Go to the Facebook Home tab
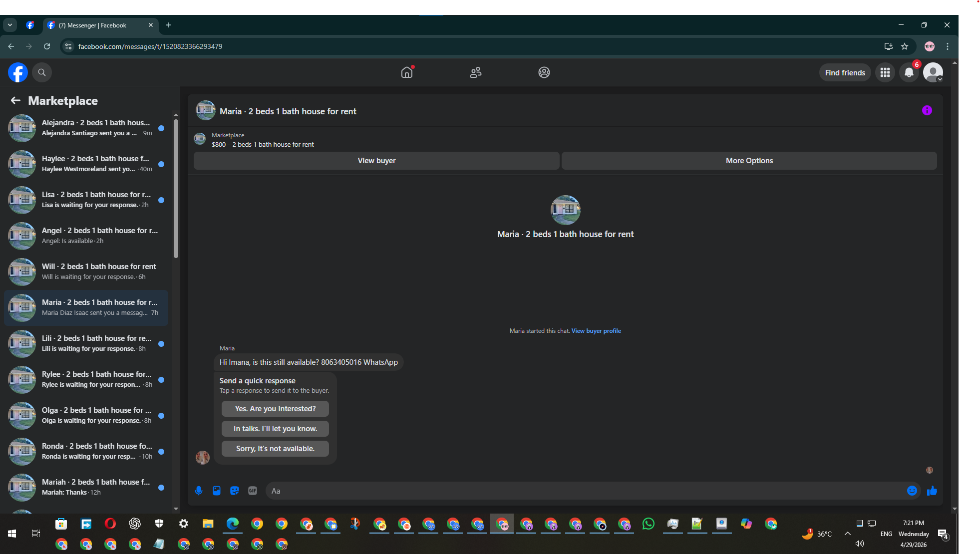The width and height of the screenshot is (980, 554). click(407, 72)
